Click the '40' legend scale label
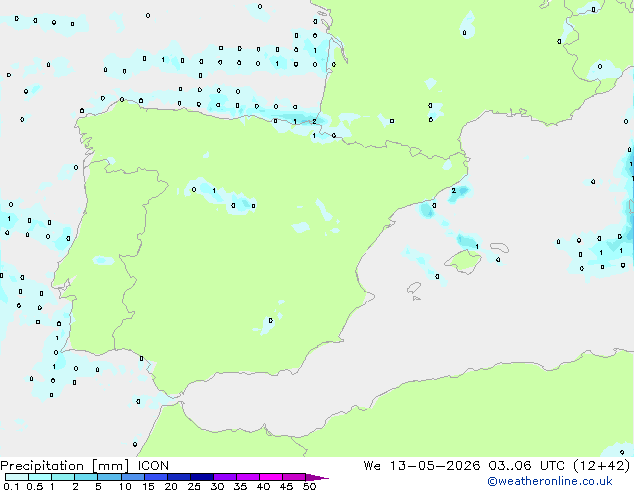This screenshot has width=634, height=490. [263, 486]
